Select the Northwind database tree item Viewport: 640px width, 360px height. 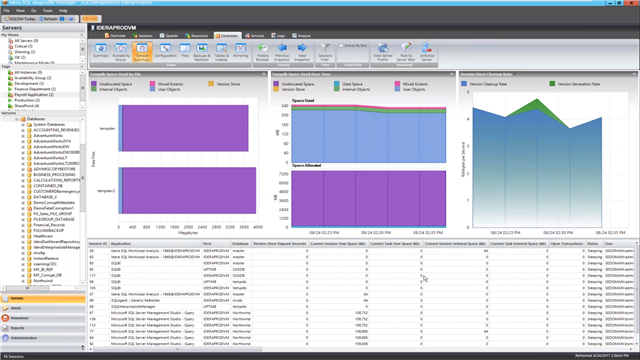click(x=43, y=281)
